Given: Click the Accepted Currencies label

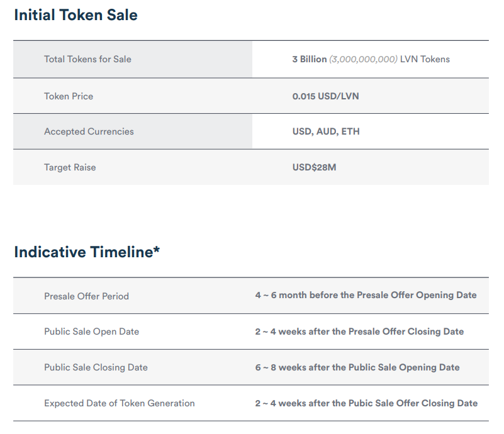Looking at the screenshot, I should pos(89,131).
